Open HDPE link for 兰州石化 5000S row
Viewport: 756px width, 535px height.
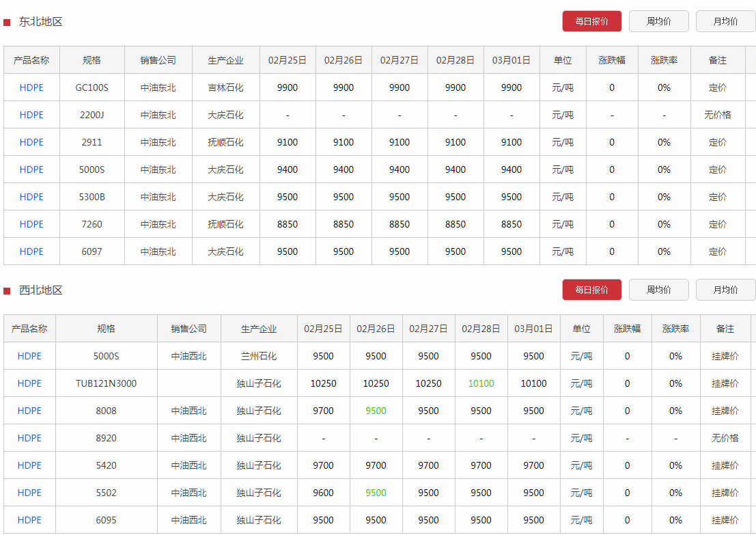(29, 356)
